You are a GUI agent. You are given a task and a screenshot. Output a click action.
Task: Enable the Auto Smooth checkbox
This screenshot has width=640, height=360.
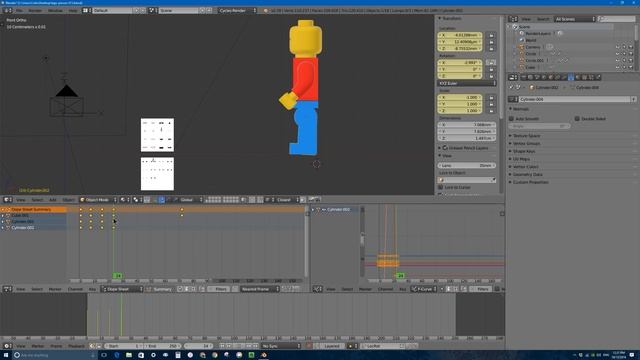point(511,118)
